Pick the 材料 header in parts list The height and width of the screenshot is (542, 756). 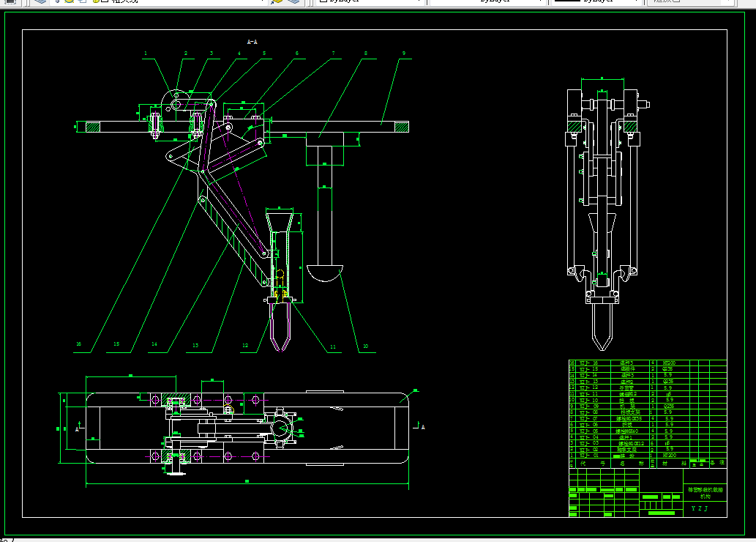pyautogui.click(x=674, y=464)
